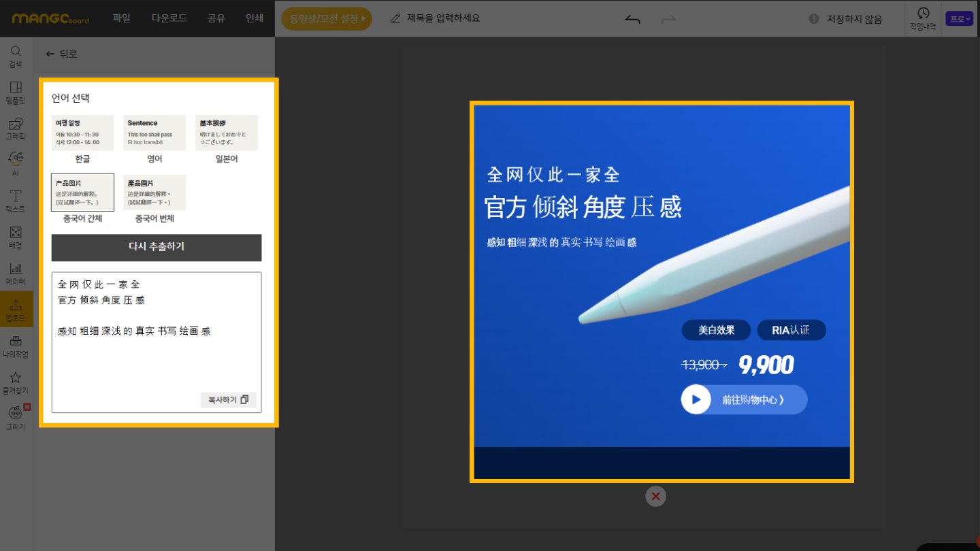The height and width of the screenshot is (551, 980).
Task: Open the 다운로드 menu
Action: point(169,18)
